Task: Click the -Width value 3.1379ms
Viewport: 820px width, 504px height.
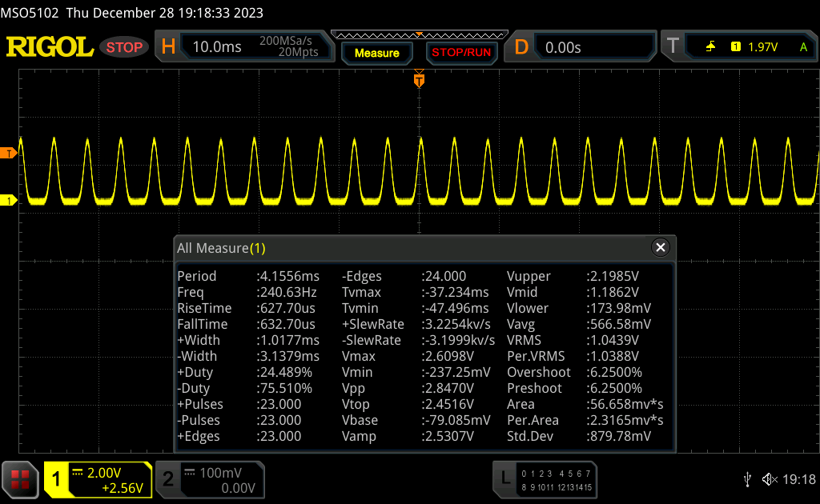Action: [x=287, y=356]
